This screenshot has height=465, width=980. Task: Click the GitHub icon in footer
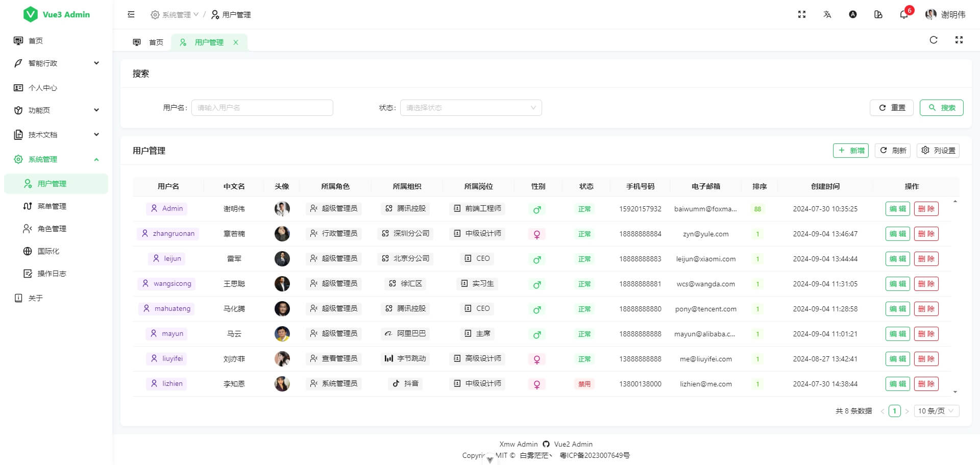coord(546,444)
